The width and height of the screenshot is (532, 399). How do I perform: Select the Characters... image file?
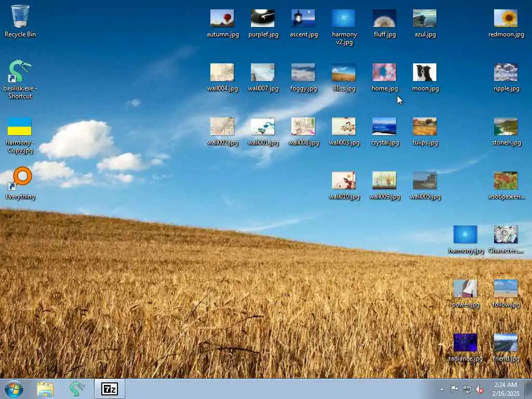[506, 240]
